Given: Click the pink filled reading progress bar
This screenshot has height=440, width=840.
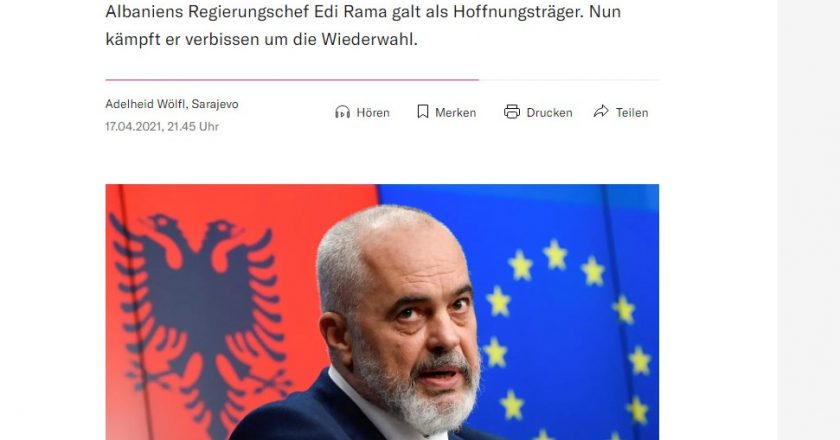Looking at the screenshot, I should coord(292,80).
